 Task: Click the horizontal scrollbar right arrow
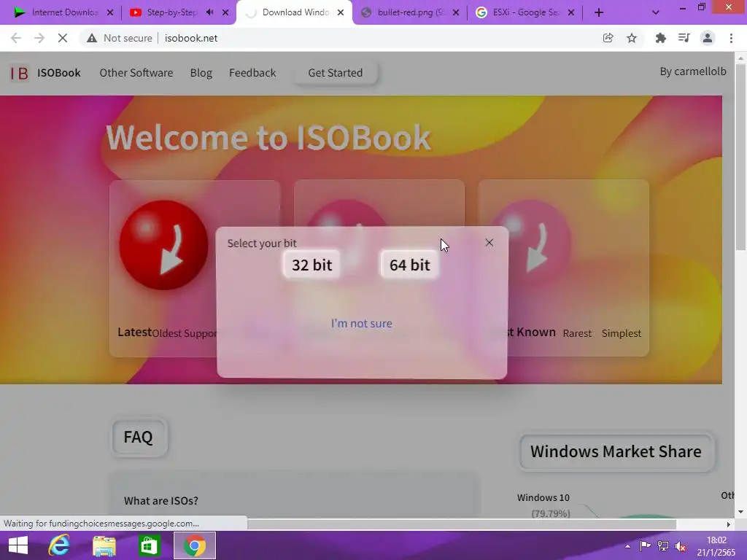729,524
